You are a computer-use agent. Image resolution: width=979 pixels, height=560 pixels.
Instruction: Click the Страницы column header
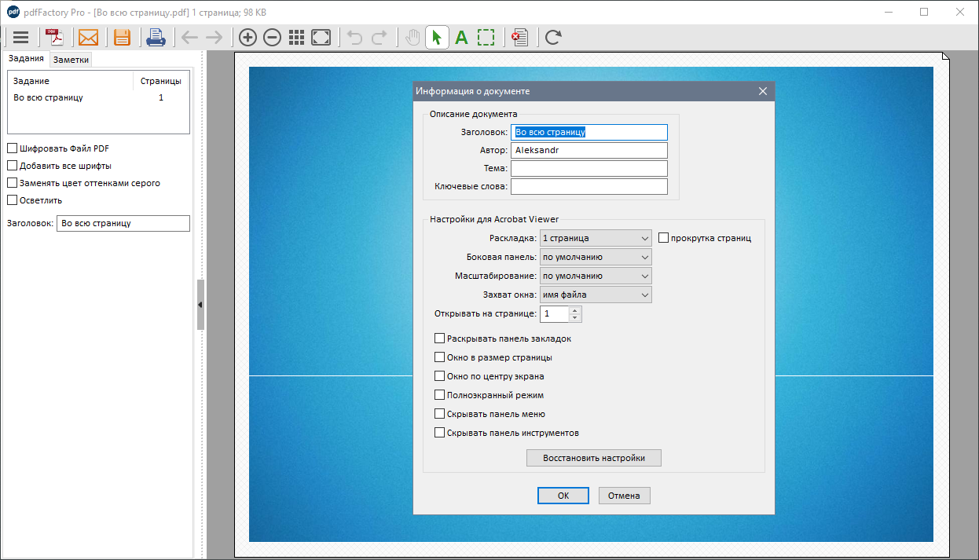click(161, 81)
